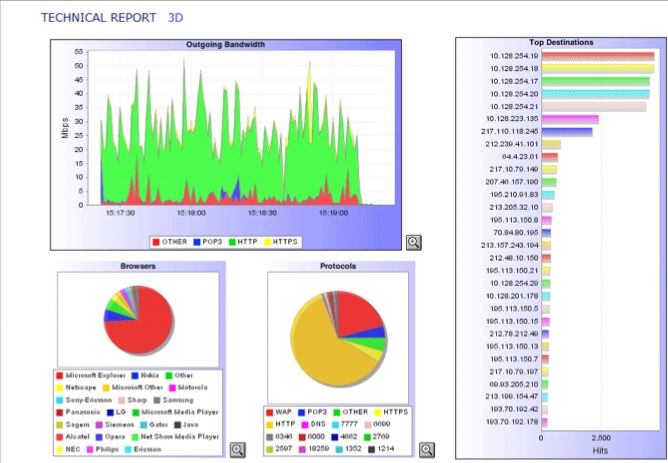The width and height of the screenshot is (668, 463).
Task: Select destination label 64.4.23.61
Action: point(520,157)
